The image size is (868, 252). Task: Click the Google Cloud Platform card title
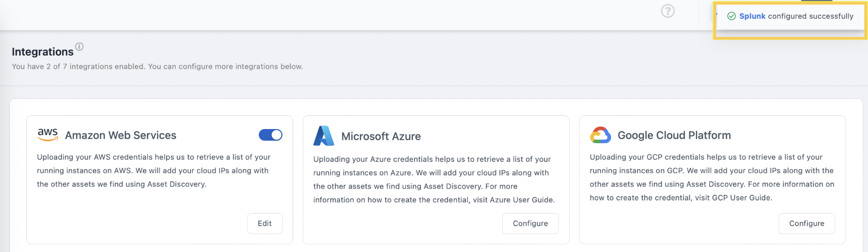click(674, 135)
